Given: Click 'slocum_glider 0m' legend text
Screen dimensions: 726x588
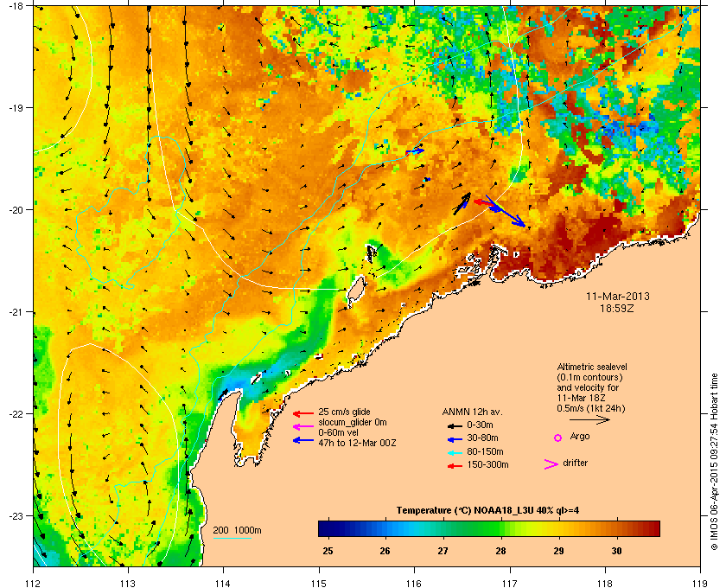Looking at the screenshot, I should click(352, 422).
